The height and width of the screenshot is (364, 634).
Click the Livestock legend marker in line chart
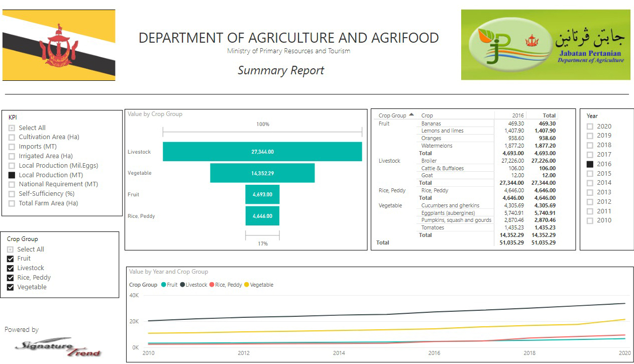pyautogui.click(x=182, y=285)
